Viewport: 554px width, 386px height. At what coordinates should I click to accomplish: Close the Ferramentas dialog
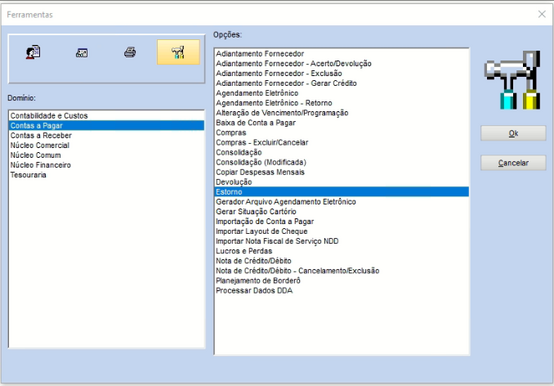[542, 14]
